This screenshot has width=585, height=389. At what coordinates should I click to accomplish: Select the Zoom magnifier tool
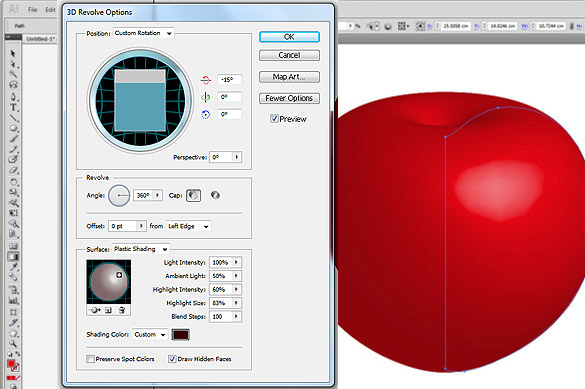point(13,343)
